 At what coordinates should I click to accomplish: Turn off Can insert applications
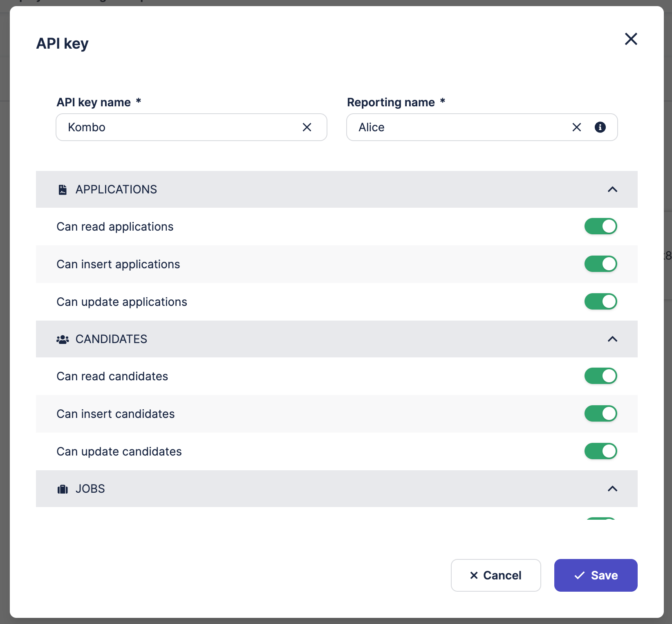(600, 264)
